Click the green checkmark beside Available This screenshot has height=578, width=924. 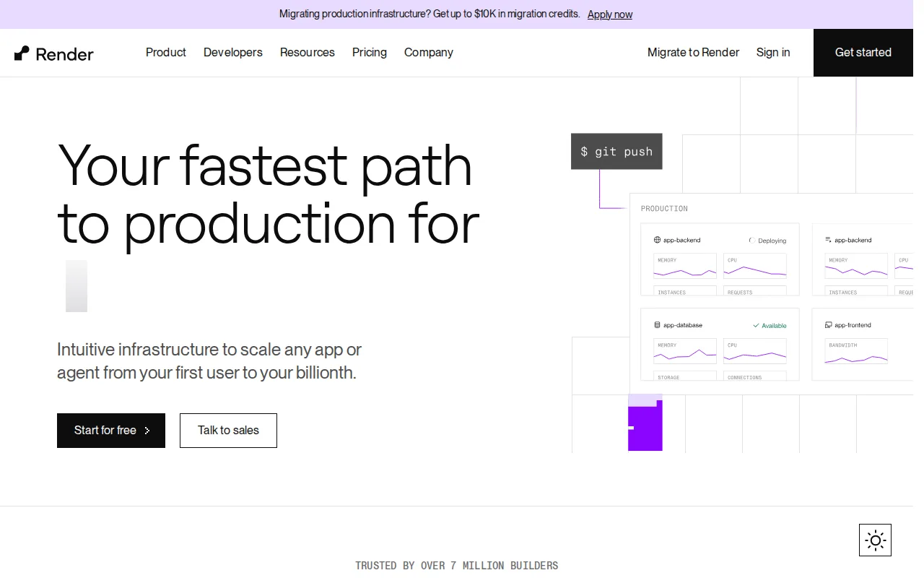756,326
